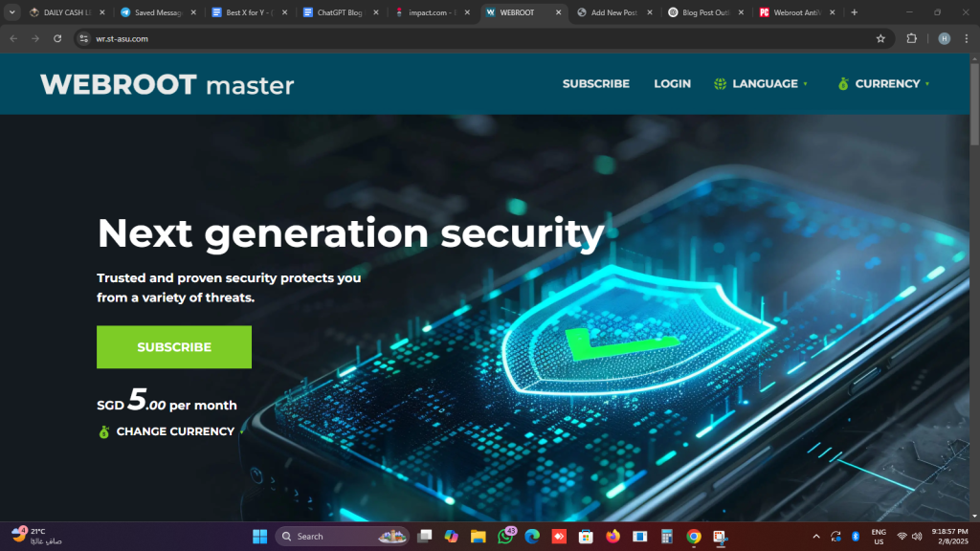This screenshot has height=551, width=980.
Task: Bookmark this page with the star icon
Action: tap(880, 38)
